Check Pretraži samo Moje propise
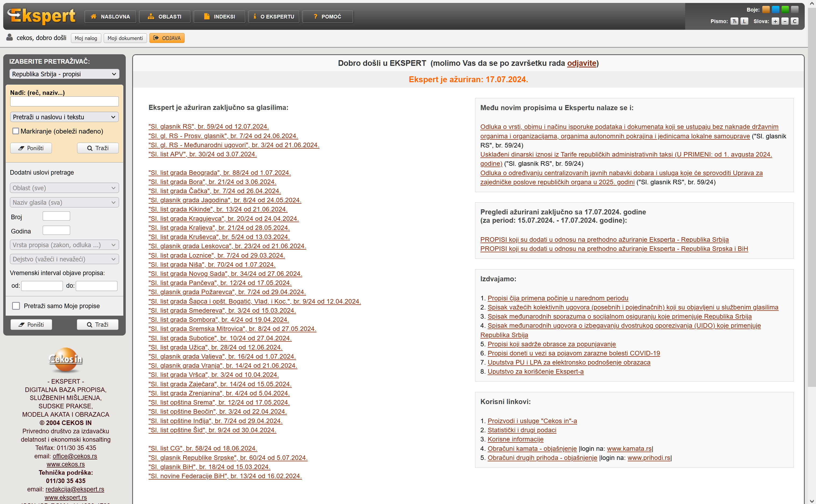The height and width of the screenshot is (504, 816). coord(16,306)
